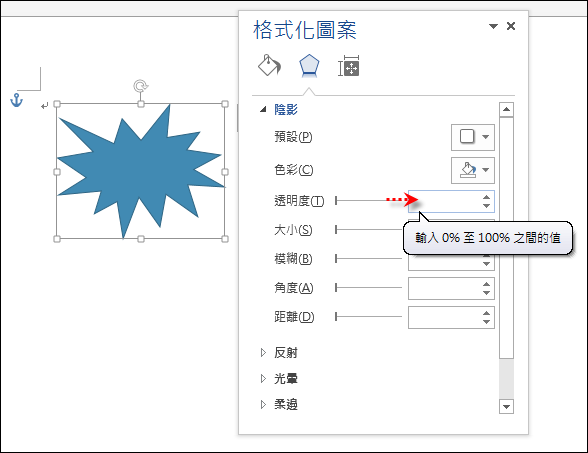Screen dimensions: 588x453
Task: Click the 角度 slider track
Action: pos(368,288)
